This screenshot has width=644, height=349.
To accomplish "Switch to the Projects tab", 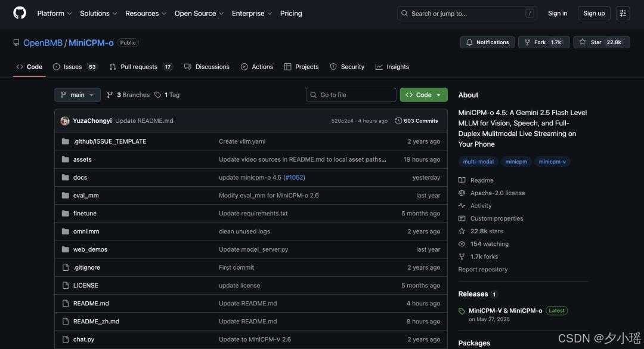I will click(301, 67).
